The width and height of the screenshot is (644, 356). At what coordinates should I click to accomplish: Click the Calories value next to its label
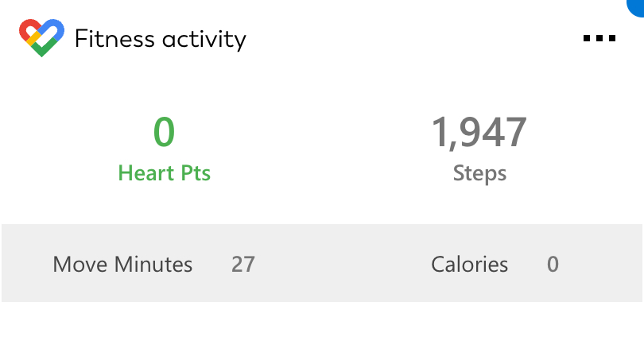[x=553, y=264]
